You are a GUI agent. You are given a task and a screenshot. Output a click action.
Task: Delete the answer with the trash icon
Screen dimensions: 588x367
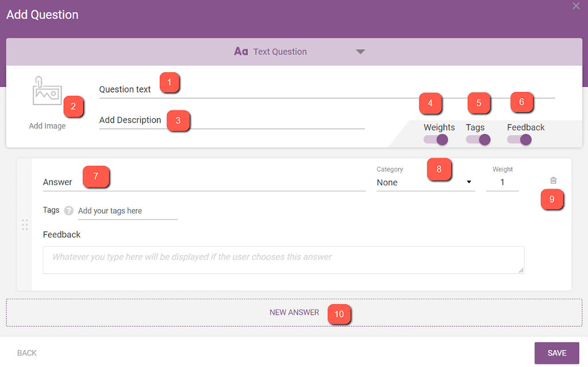[553, 180]
